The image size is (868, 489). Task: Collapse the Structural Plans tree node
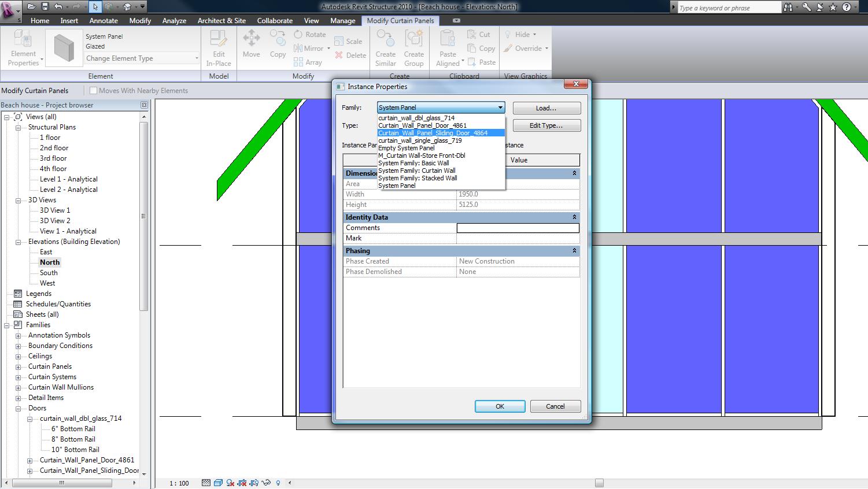[18, 127]
